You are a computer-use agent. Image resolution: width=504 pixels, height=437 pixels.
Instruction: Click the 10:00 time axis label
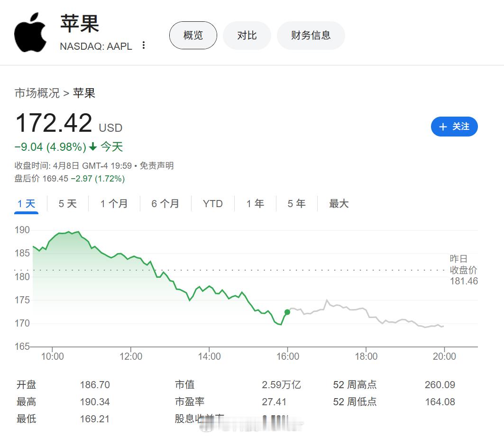coord(53,356)
